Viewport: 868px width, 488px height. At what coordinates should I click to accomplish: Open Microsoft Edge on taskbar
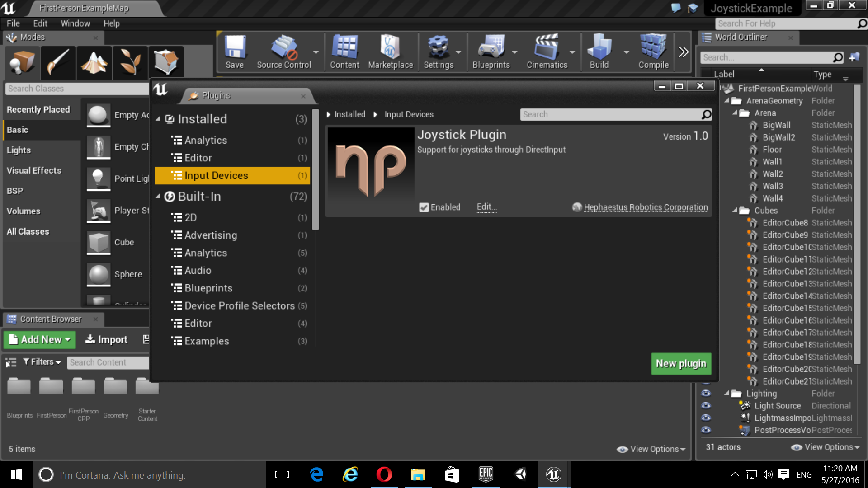(316, 474)
